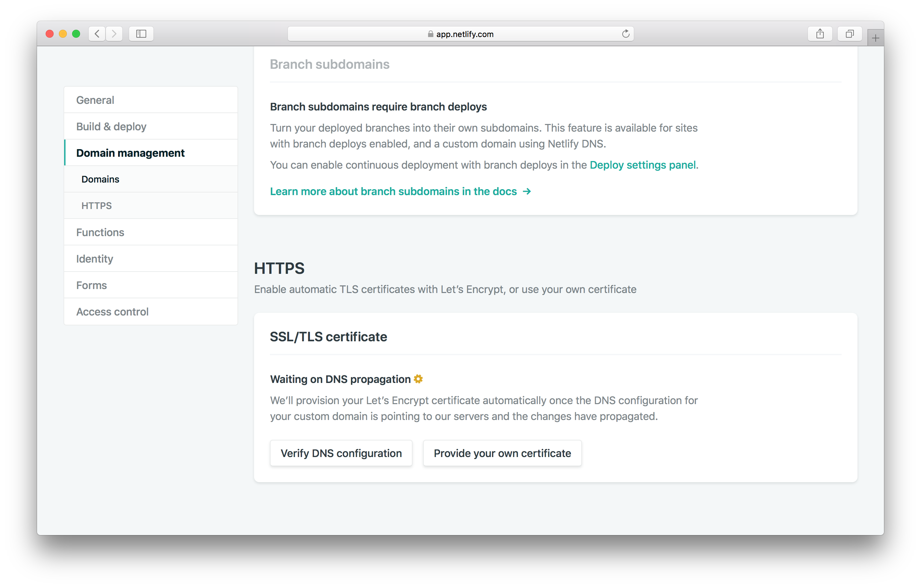Show all tabs overview icon
921x588 pixels.
point(850,34)
